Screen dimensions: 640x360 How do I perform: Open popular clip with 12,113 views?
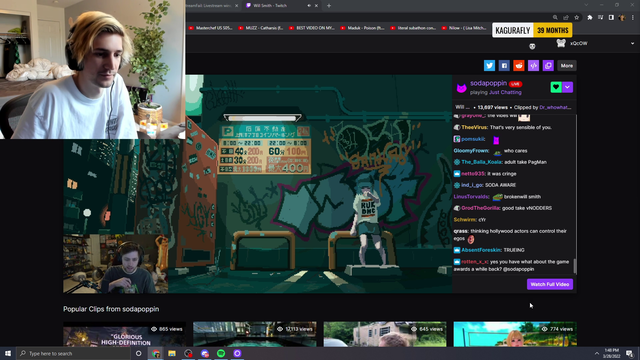pyautogui.click(x=255, y=334)
